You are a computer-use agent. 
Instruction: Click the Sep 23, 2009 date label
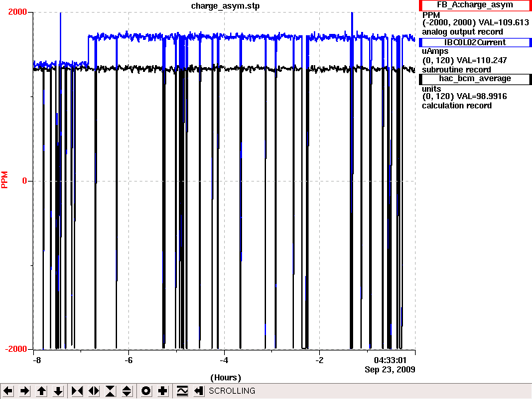pos(390,370)
